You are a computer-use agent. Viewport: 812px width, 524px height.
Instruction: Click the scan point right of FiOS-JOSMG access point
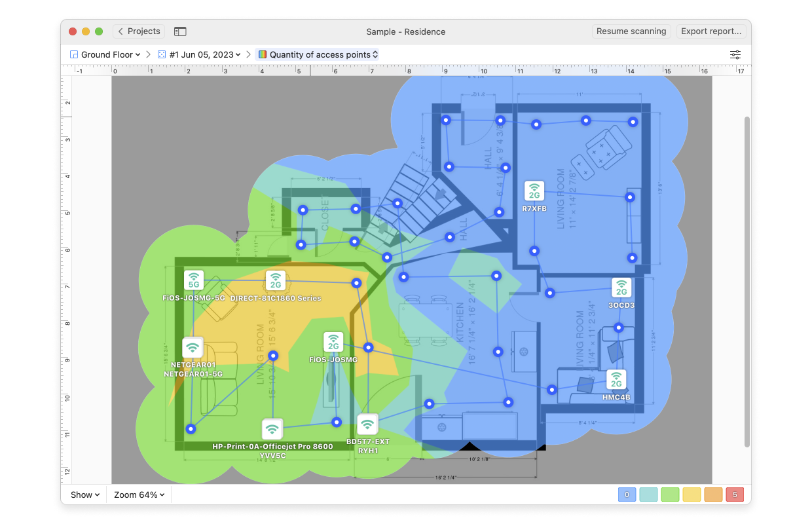[x=369, y=347]
